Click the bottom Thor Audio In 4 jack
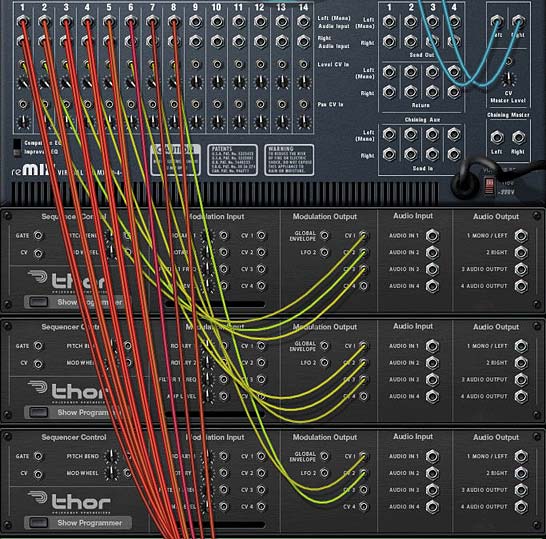 [432, 507]
